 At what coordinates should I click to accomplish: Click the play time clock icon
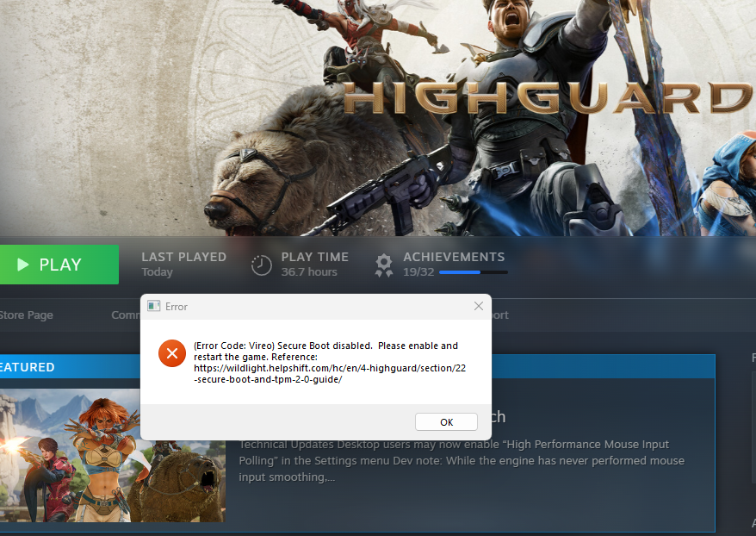[261, 265]
